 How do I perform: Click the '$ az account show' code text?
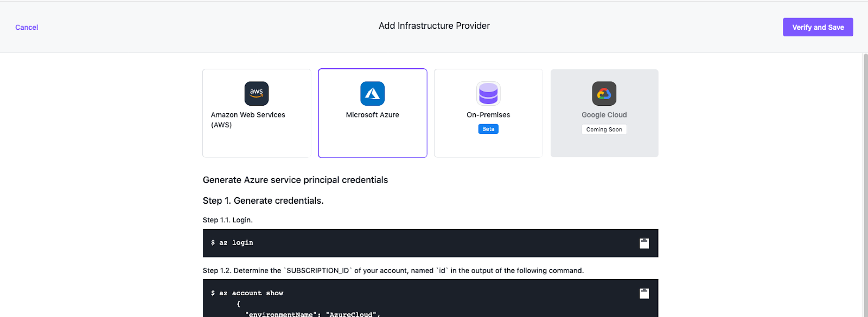247,293
